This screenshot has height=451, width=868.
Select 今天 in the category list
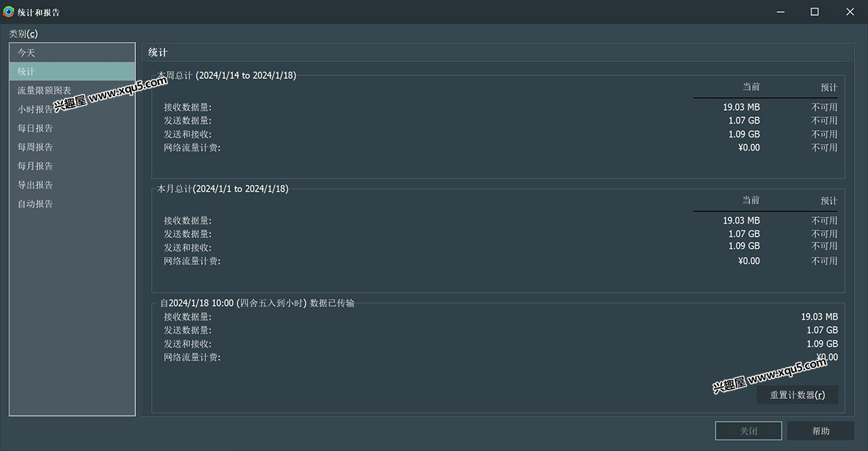pyautogui.click(x=27, y=53)
